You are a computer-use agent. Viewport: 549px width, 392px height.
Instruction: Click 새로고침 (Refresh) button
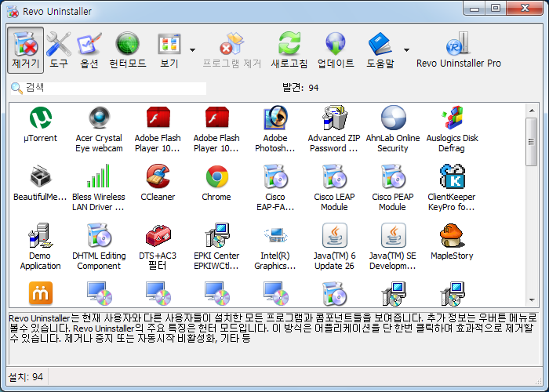coord(289,50)
